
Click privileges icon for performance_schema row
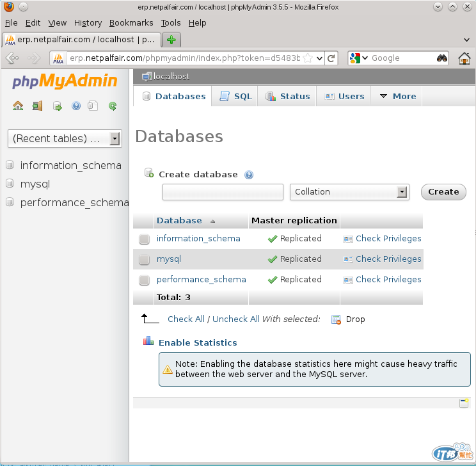348,280
